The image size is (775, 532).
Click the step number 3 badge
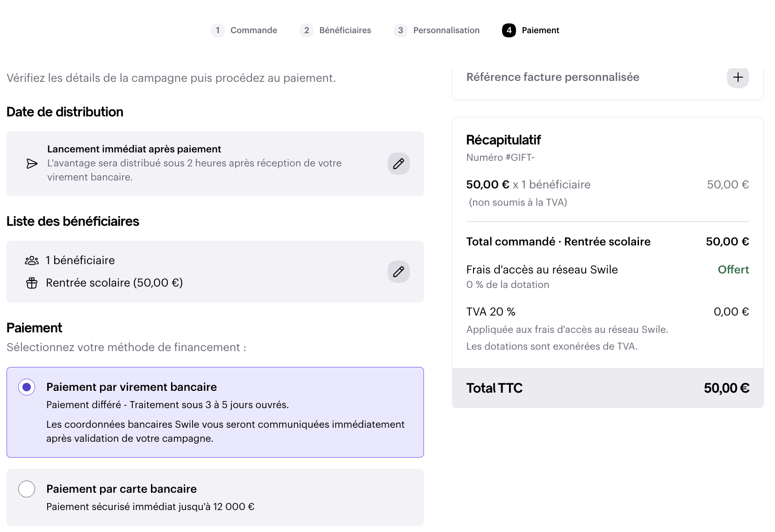click(401, 30)
